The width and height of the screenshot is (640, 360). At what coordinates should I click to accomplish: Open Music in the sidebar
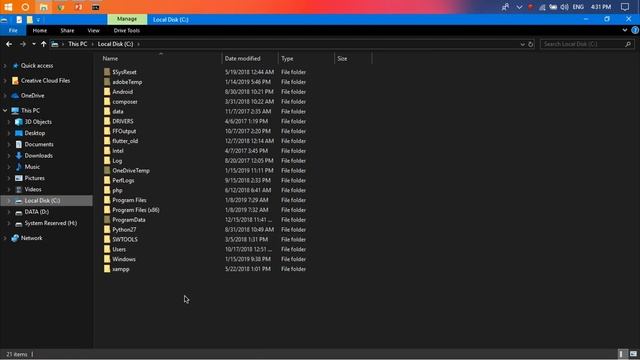click(32, 167)
